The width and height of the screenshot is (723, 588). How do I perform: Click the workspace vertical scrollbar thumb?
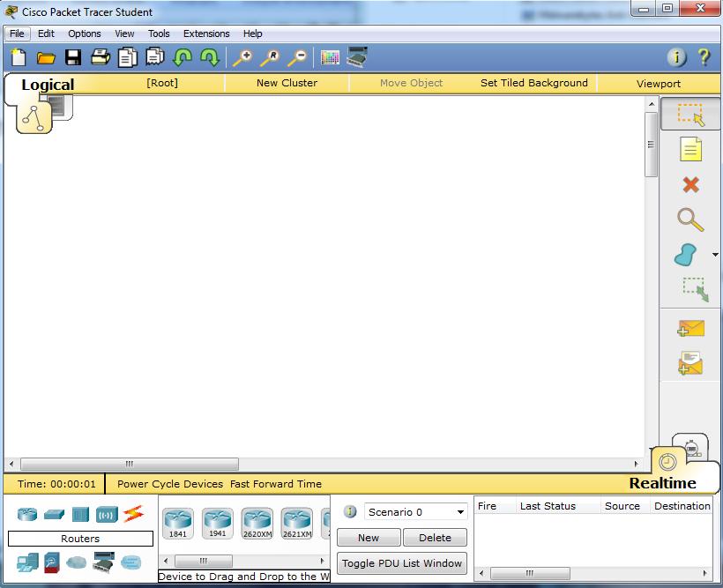(x=651, y=145)
